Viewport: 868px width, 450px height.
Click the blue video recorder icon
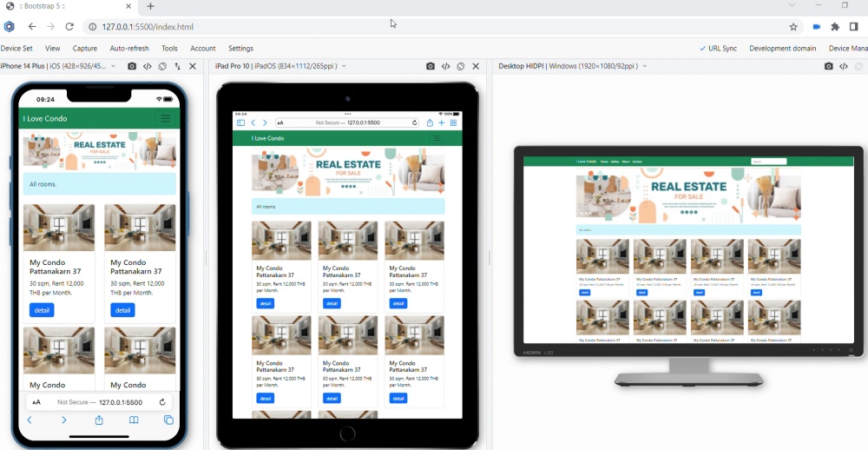coord(816,27)
